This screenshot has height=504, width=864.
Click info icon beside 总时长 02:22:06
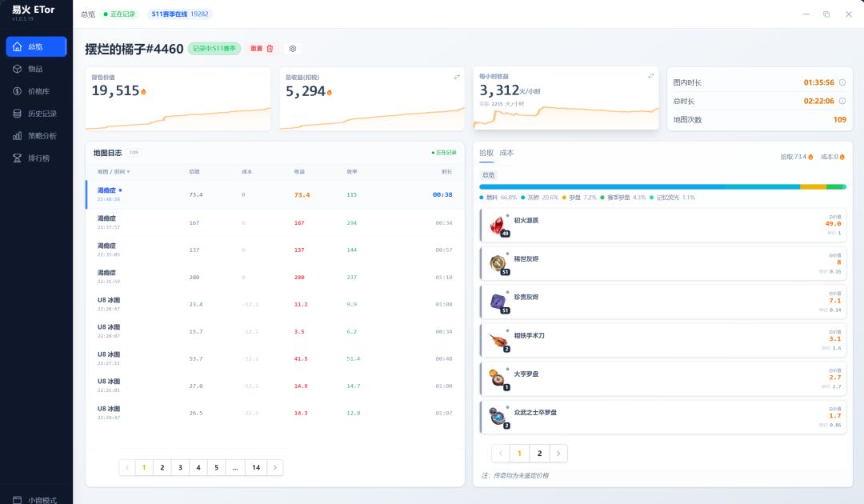tap(842, 102)
